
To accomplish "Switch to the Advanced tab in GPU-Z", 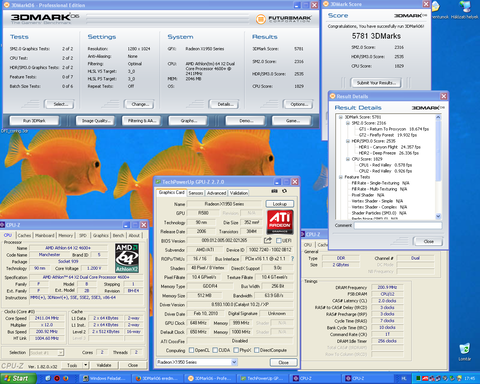I will [216, 193].
